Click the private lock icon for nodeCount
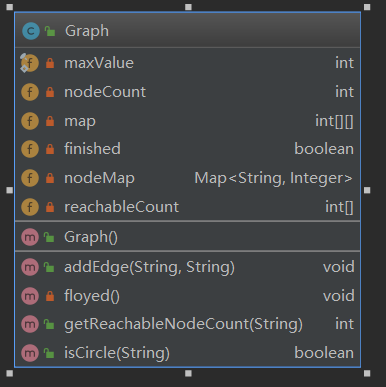The width and height of the screenshot is (386, 387). pos(50,92)
